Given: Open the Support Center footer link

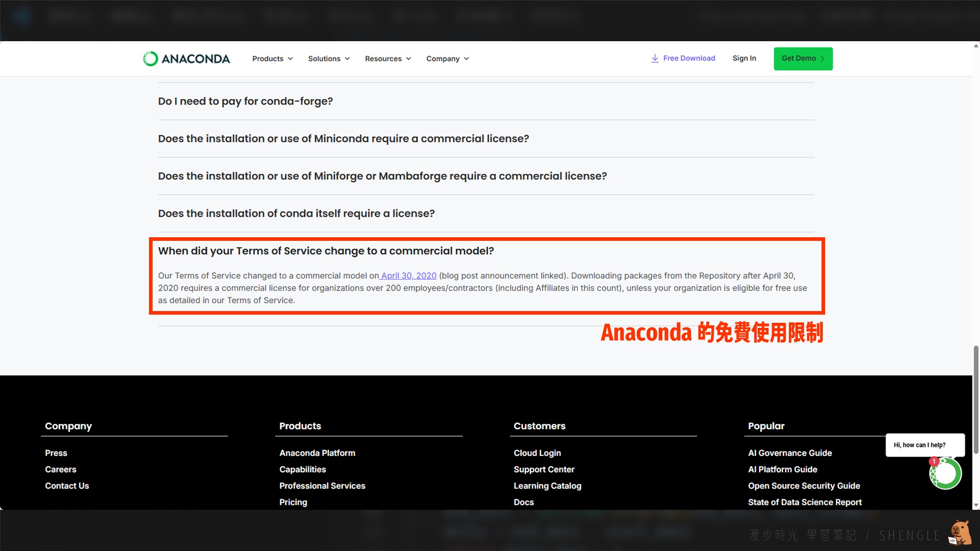Looking at the screenshot, I should (x=544, y=470).
